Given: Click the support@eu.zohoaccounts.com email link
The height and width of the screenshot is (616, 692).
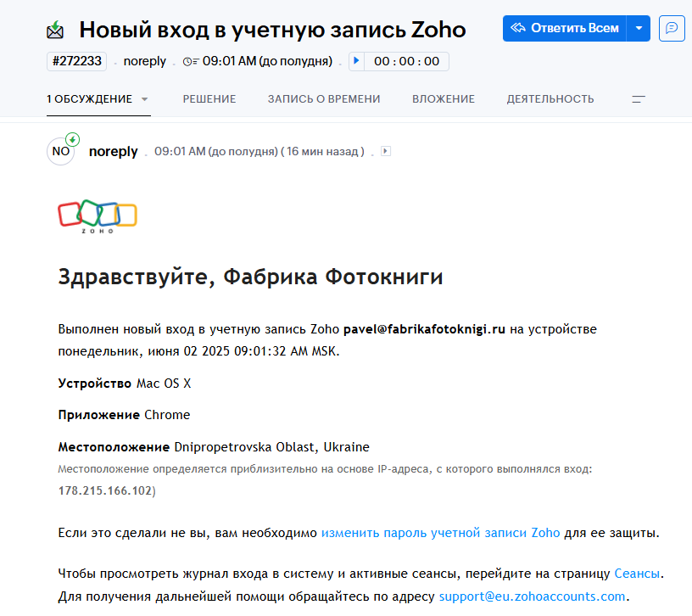Looking at the screenshot, I should click(x=532, y=596).
